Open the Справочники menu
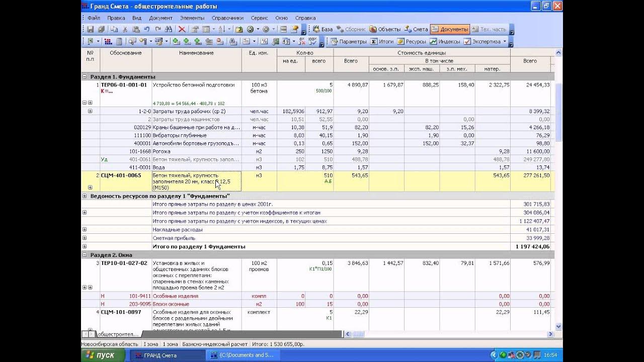This screenshot has width=644, height=362. 227,18
